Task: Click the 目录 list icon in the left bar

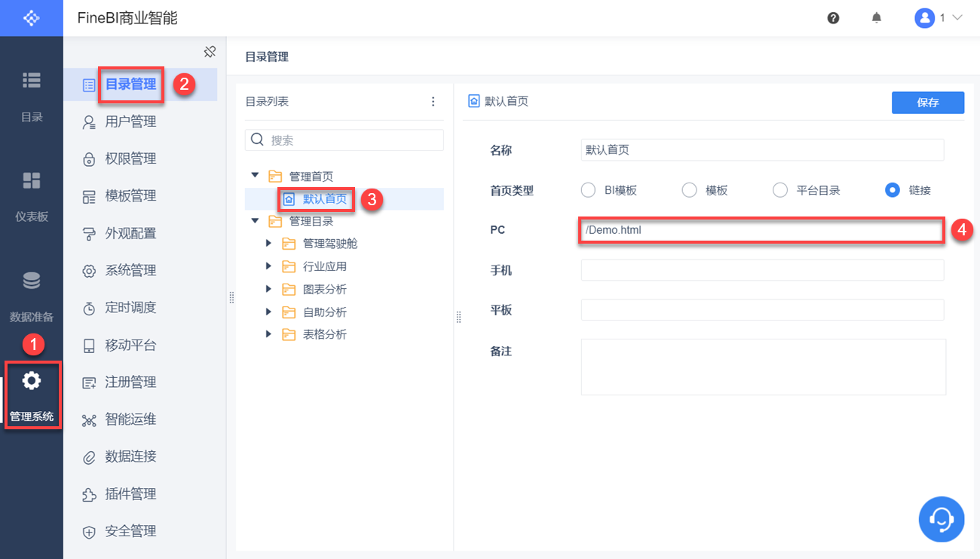Action: [32, 80]
